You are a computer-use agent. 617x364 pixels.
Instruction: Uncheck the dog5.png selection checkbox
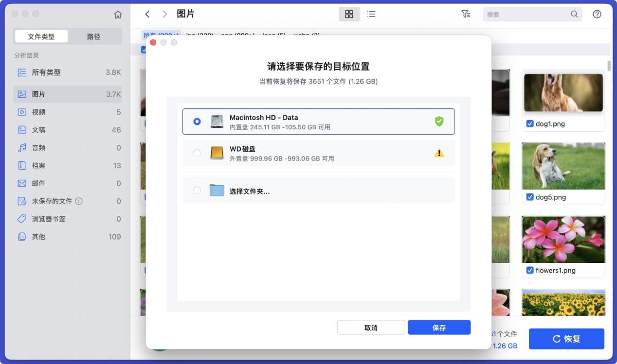pyautogui.click(x=530, y=197)
